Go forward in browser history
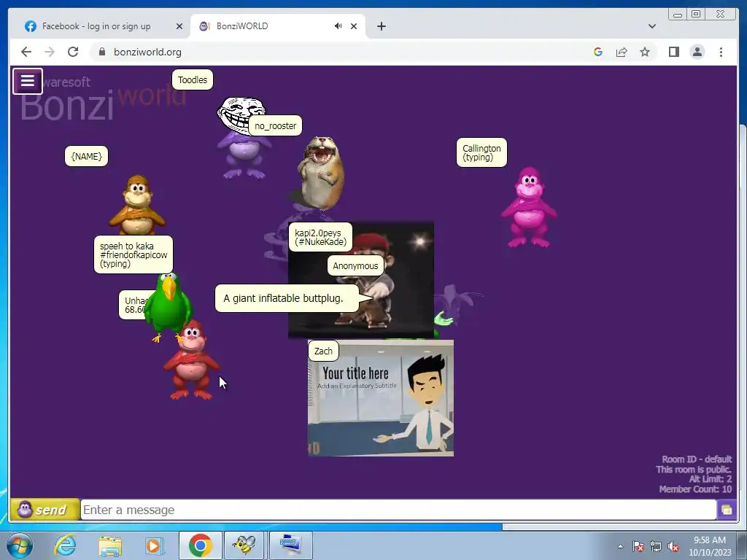This screenshot has height=560, width=747. 50,52
